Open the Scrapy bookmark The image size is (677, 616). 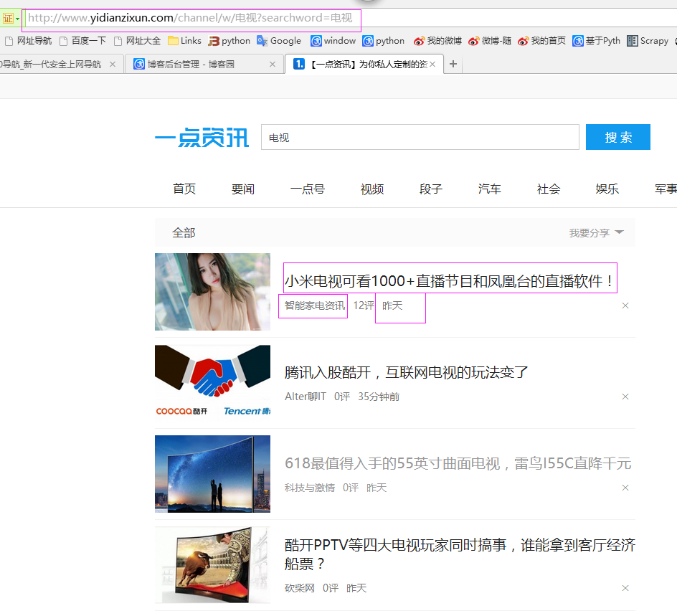point(648,41)
